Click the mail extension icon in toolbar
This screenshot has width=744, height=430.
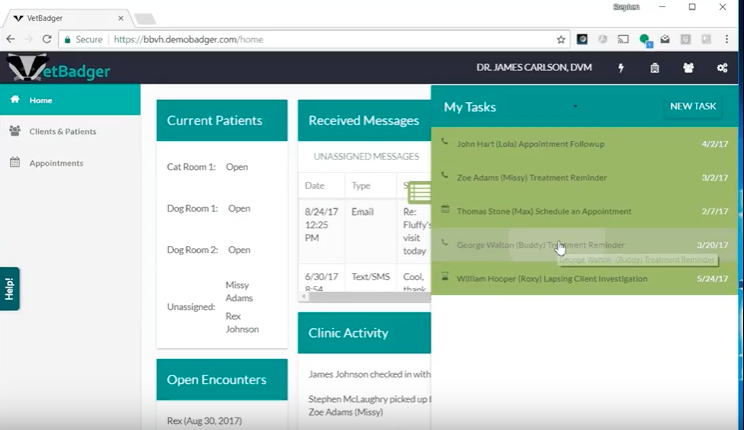point(665,39)
